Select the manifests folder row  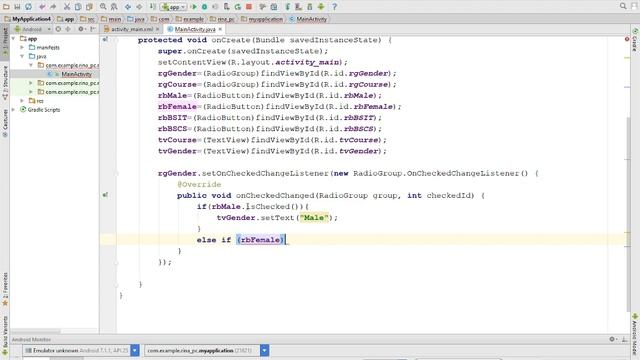(x=54, y=47)
